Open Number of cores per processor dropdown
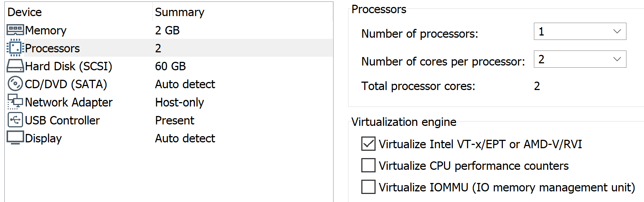Screen dimensions: 644x202 (x=580, y=59)
